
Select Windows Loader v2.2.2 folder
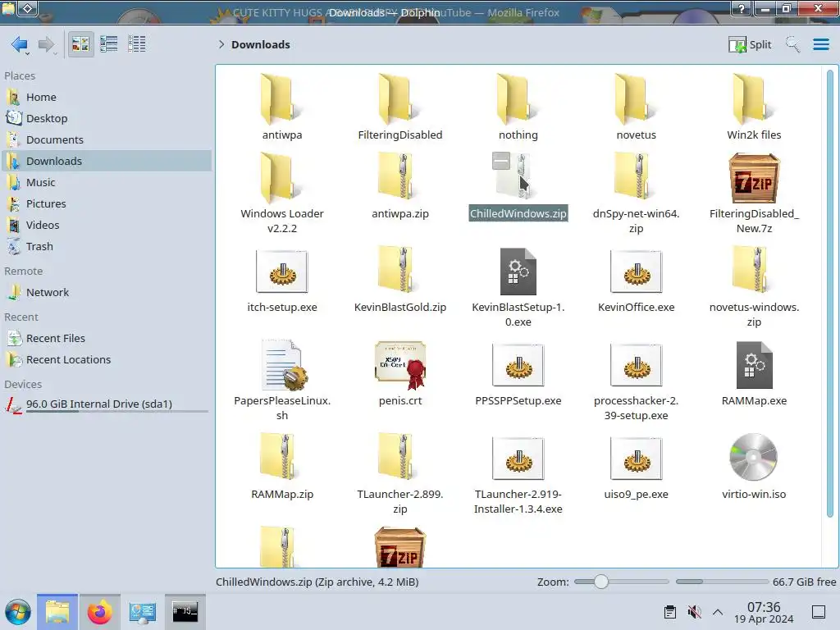coord(282,193)
